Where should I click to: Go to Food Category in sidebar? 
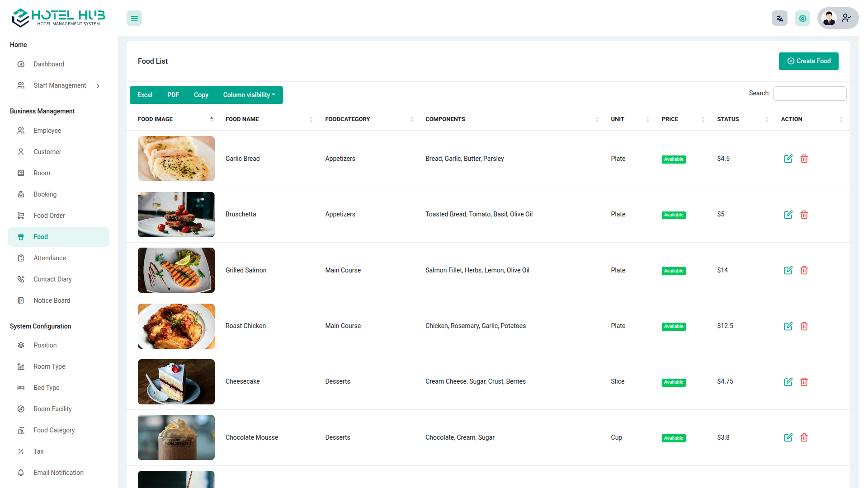[x=54, y=430]
